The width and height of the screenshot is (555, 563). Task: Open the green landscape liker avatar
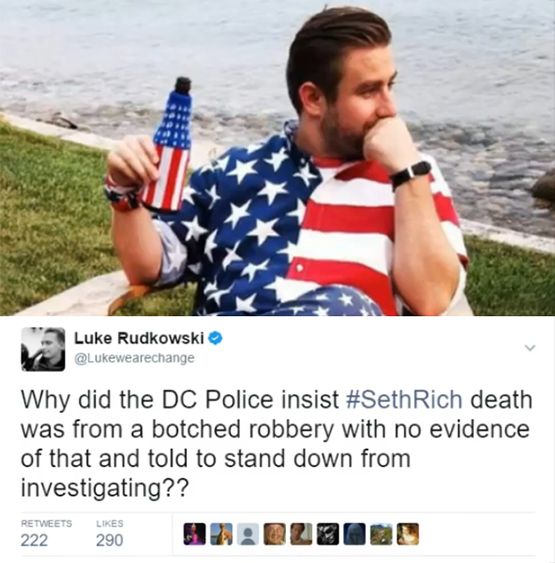pyautogui.click(x=381, y=534)
